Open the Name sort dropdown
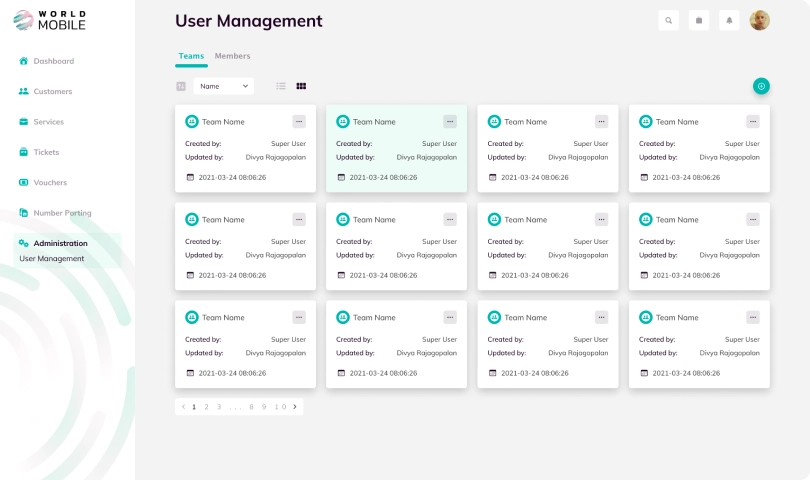This screenshot has width=810, height=480. [x=224, y=86]
